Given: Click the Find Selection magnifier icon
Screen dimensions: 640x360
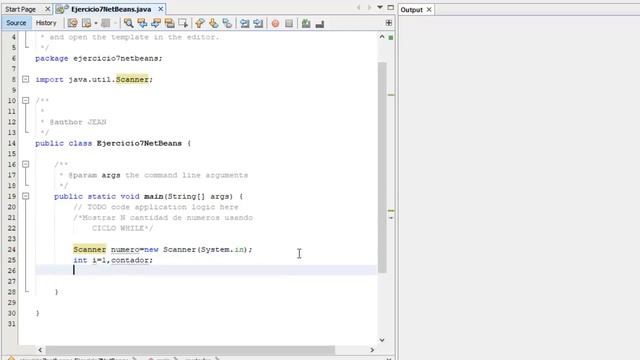Looking at the screenshot, I should (x=128, y=23).
